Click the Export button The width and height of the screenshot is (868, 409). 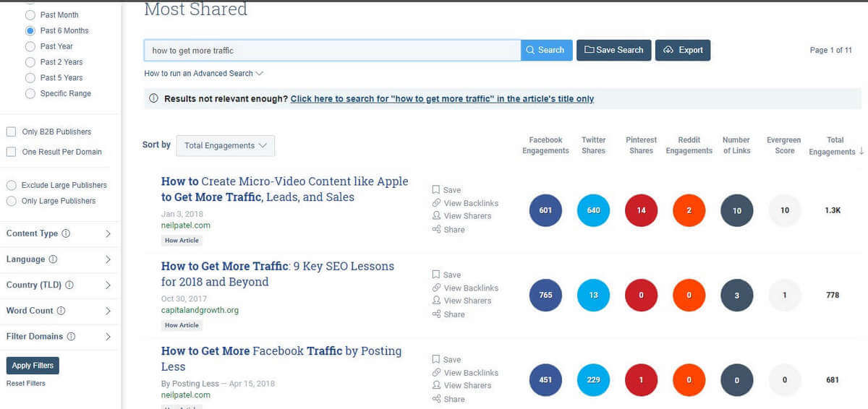(683, 51)
